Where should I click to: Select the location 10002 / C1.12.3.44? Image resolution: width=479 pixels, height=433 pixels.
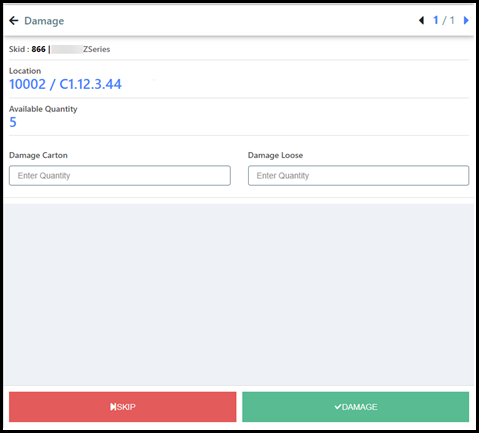tap(65, 84)
